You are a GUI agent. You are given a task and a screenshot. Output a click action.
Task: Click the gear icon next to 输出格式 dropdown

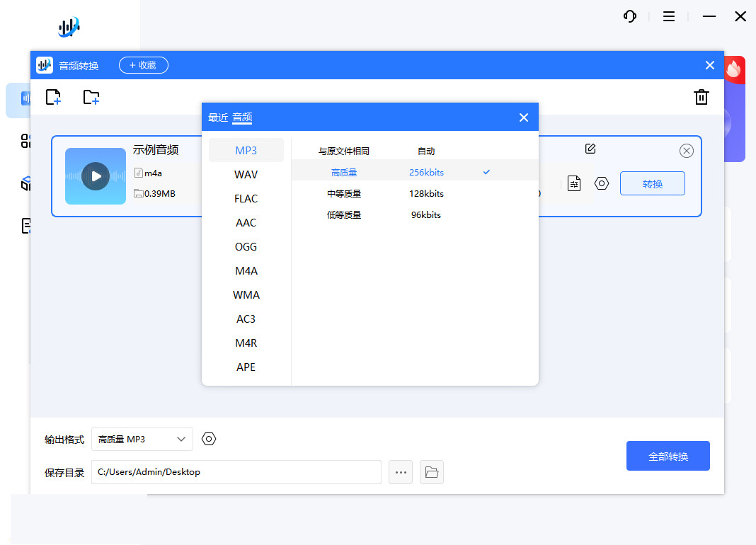208,439
